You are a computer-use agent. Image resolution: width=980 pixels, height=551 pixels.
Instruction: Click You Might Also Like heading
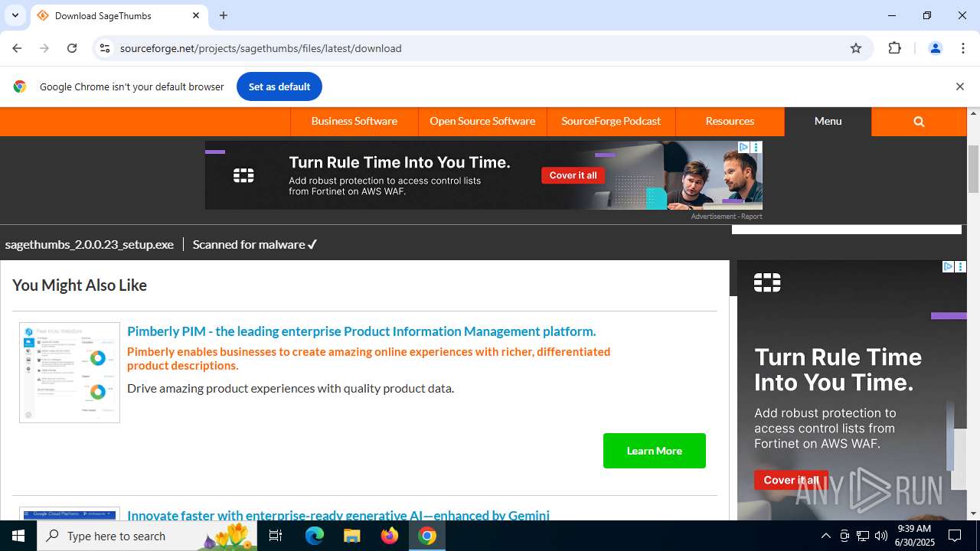pyautogui.click(x=80, y=285)
